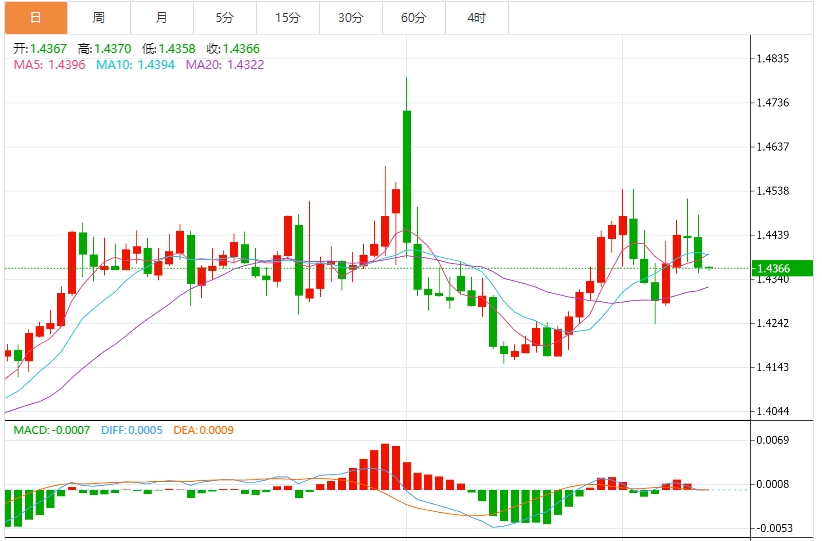Click the current price tag 1.4366
Screen dimensions: 822x541
click(x=782, y=268)
